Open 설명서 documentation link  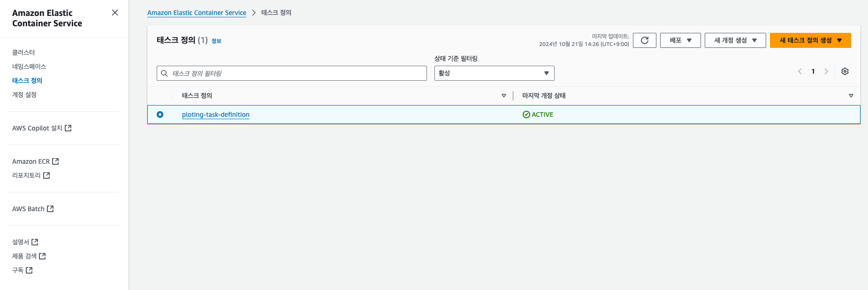point(21,242)
